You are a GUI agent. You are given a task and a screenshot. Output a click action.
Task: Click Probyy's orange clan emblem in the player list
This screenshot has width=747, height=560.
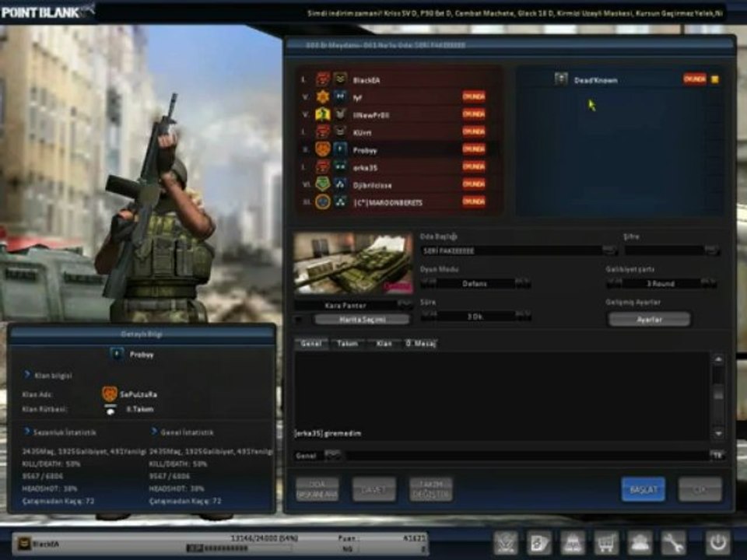click(322, 149)
